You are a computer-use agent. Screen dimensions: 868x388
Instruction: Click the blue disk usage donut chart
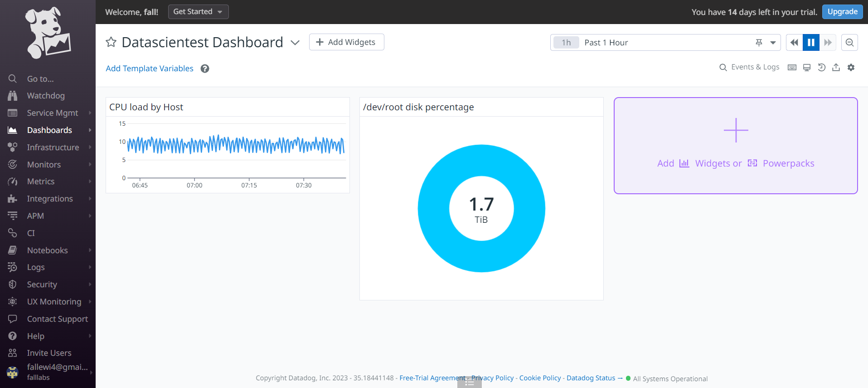click(481, 208)
